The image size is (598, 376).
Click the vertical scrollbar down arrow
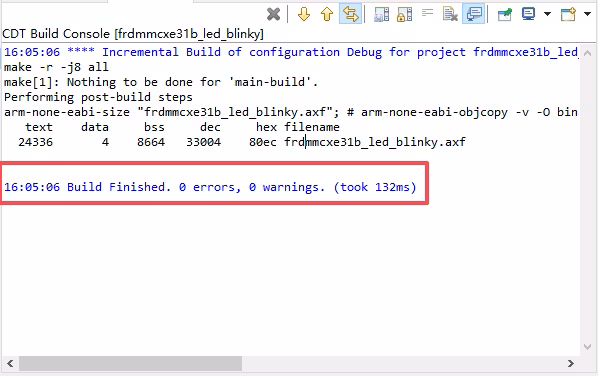(588, 347)
